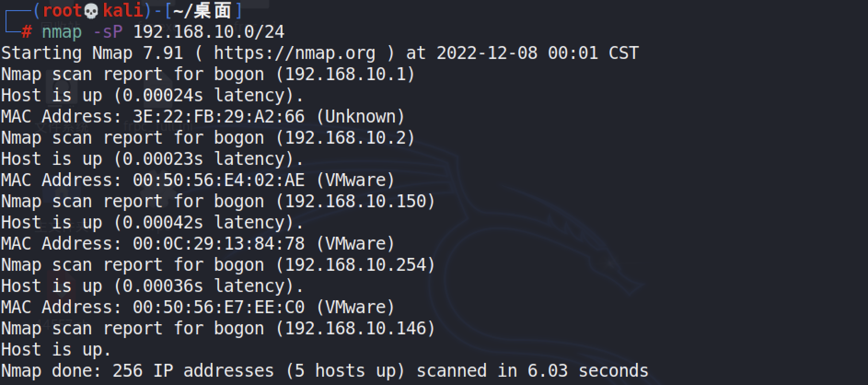Click the root username in the prompt
The width and height of the screenshot is (868, 385).
coord(62,11)
